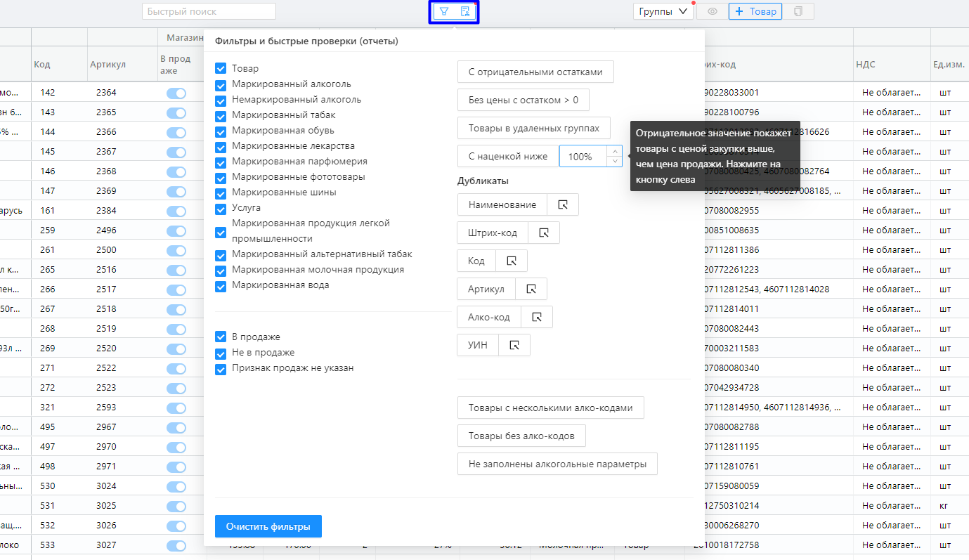Open duplicates selector icon next to Код

[512, 261]
